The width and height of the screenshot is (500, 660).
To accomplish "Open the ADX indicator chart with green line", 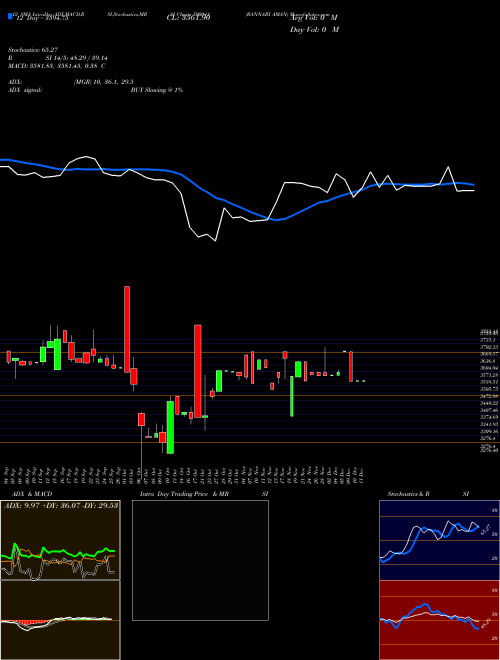I will point(60,540).
